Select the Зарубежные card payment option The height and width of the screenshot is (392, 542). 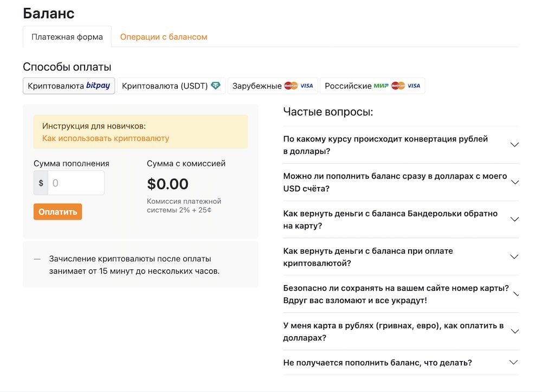point(273,85)
